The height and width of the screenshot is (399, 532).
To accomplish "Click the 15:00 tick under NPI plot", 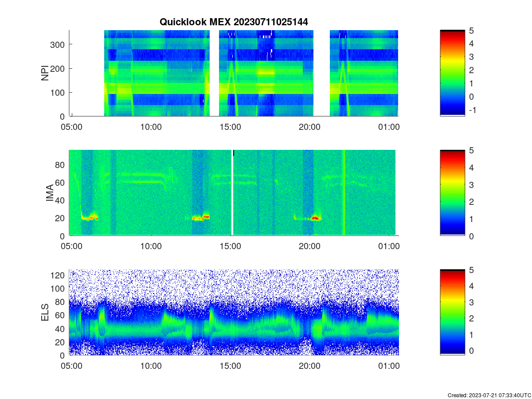I will pyautogui.click(x=231, y=127).
